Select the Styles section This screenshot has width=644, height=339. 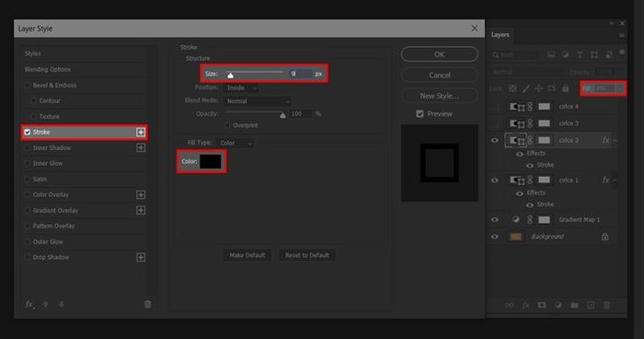pyautogui.click(x=33, y=54)
